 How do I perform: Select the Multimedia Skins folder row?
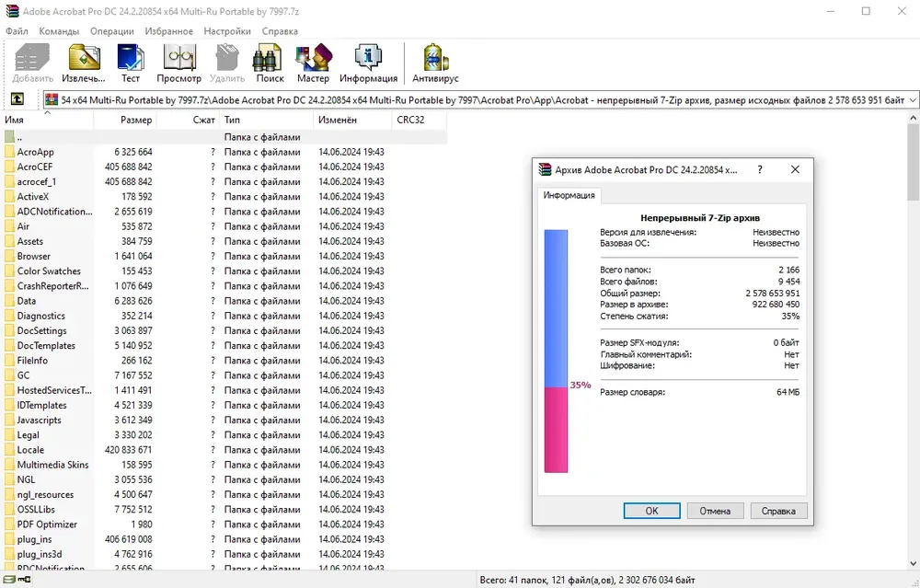click(224, 465)
